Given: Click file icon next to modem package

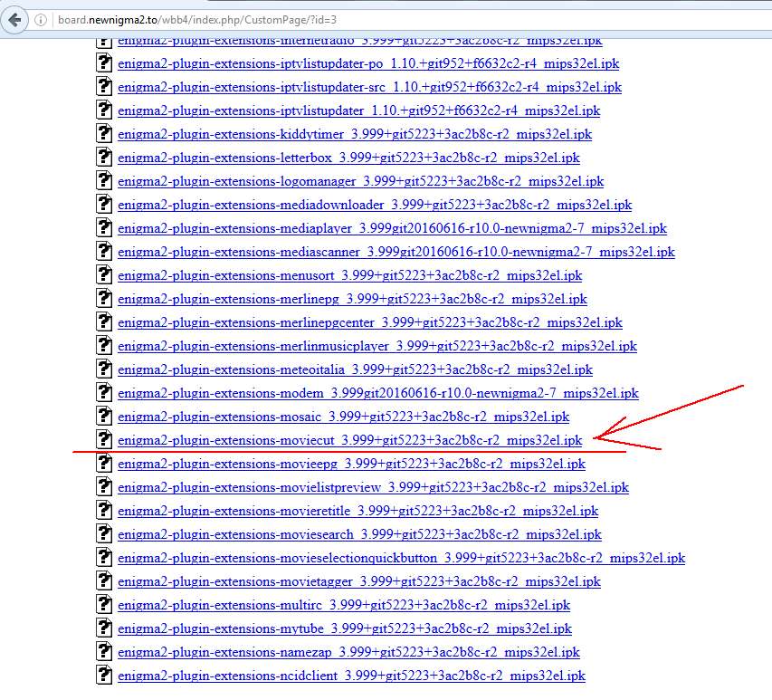Looking at the screenshot, I should click(104, 393).
